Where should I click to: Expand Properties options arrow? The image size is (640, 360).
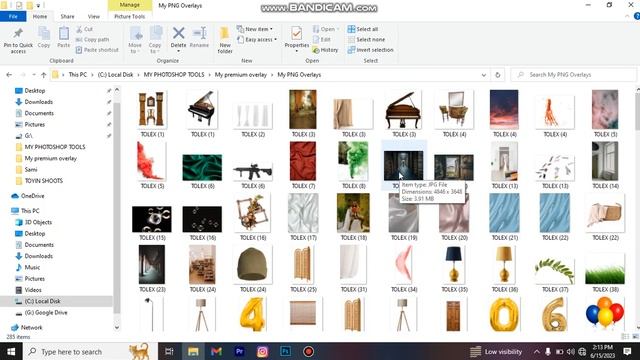tap(297, 51)
